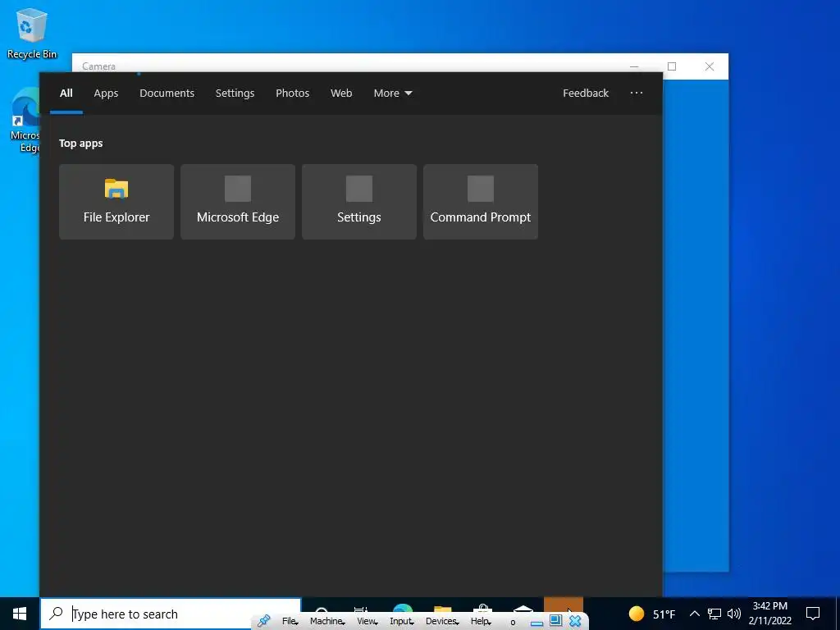Image resolution: width=840 pixels, height=630 pixels.
Task: Open the VirtualBox Devices menu
Action: 442,621
